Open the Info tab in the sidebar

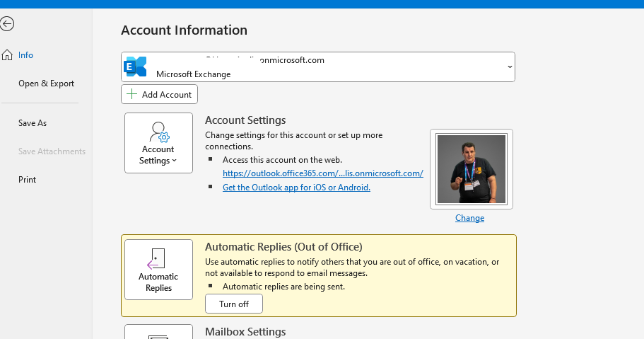point(25,55)
